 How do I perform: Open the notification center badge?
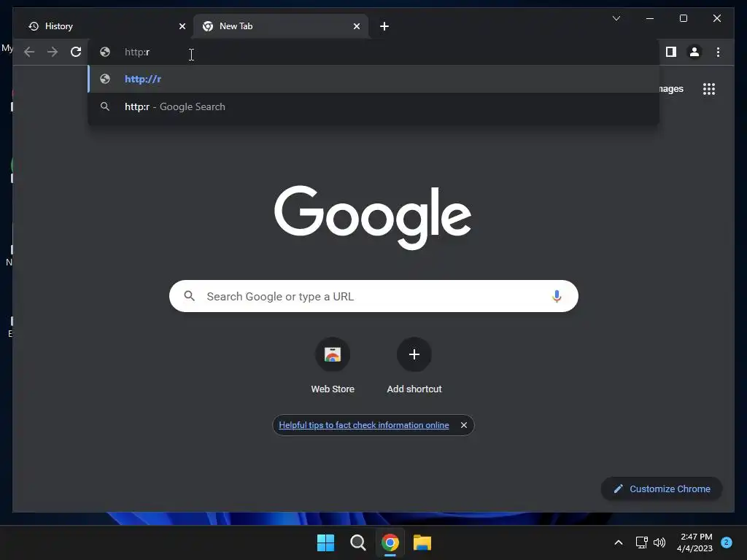727,542
